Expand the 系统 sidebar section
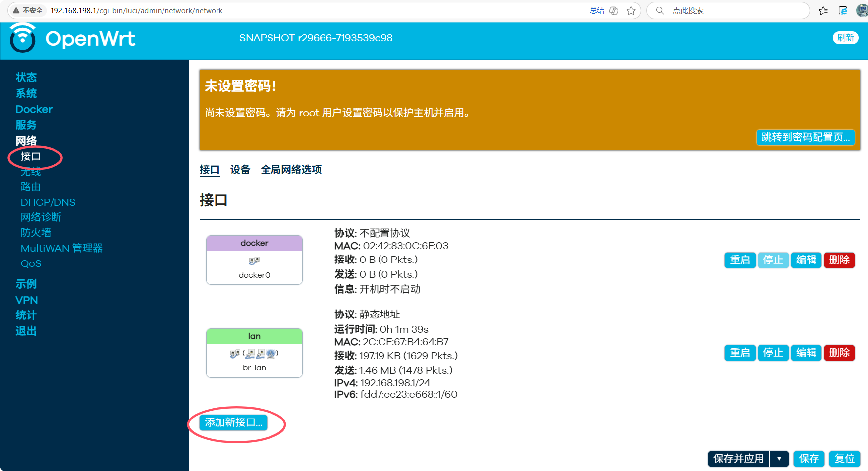Image resolution: width=868 pixels, height=471 pixels. [26, 93]
